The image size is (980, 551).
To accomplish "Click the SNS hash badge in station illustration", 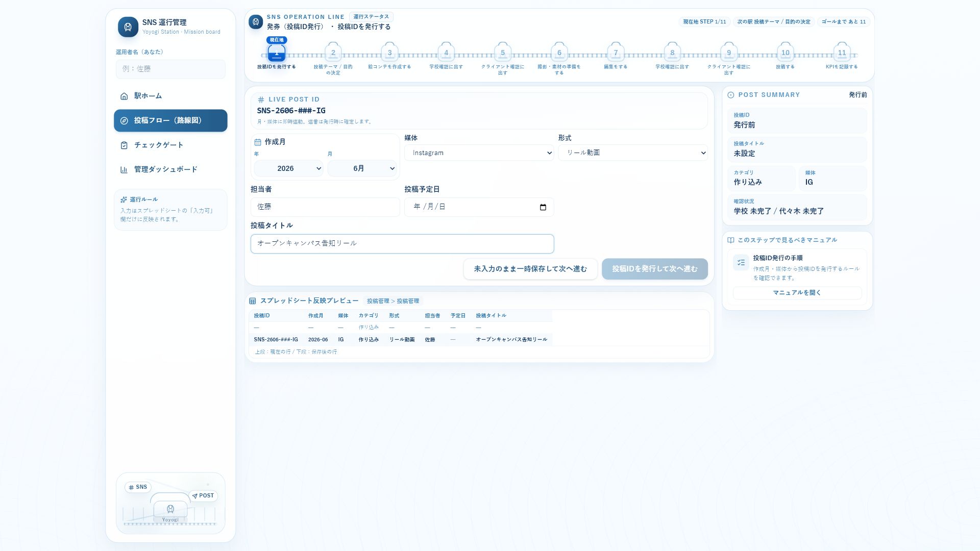I will click(138, 487).
